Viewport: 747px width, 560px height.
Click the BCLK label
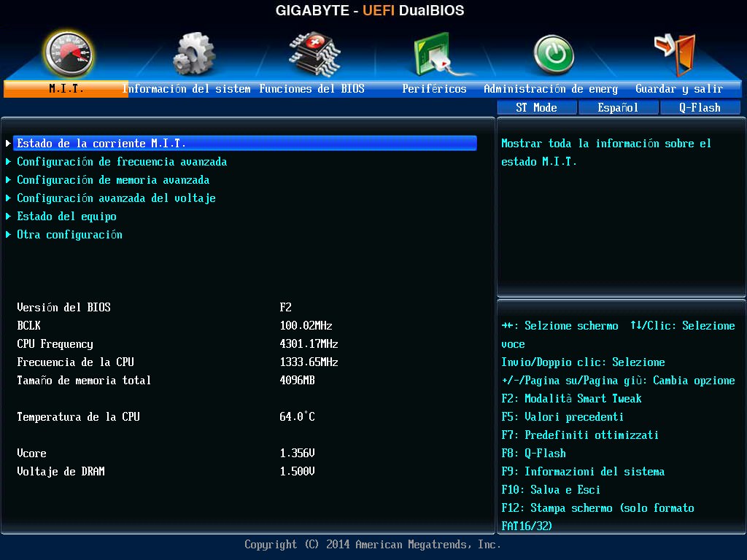coord(29,326)
